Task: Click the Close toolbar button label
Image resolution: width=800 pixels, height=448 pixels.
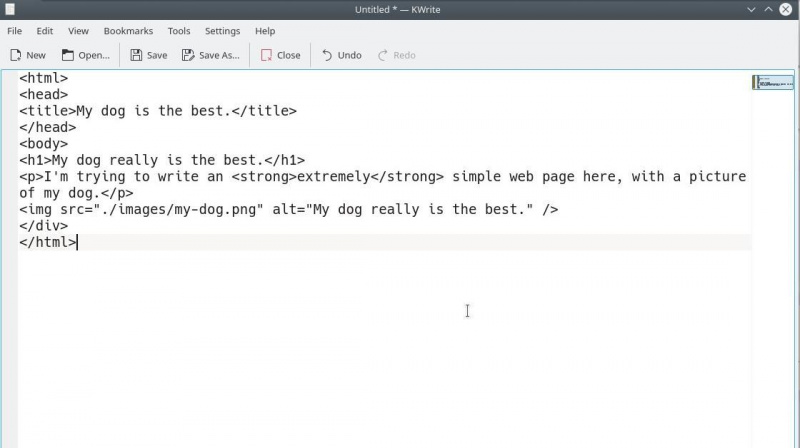Action: 288,55
